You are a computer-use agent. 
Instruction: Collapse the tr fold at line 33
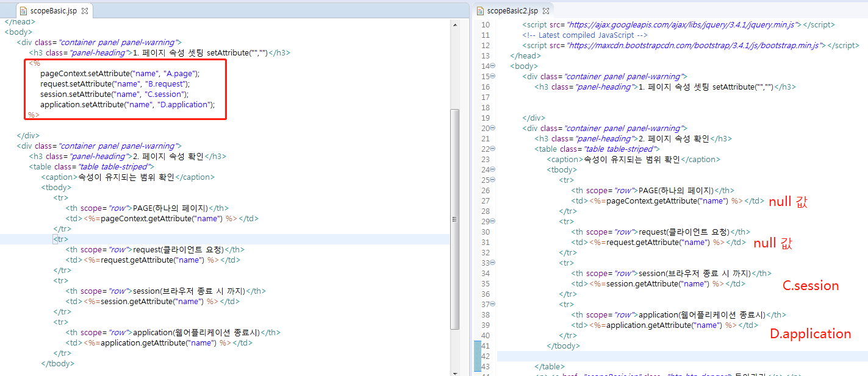493,263
